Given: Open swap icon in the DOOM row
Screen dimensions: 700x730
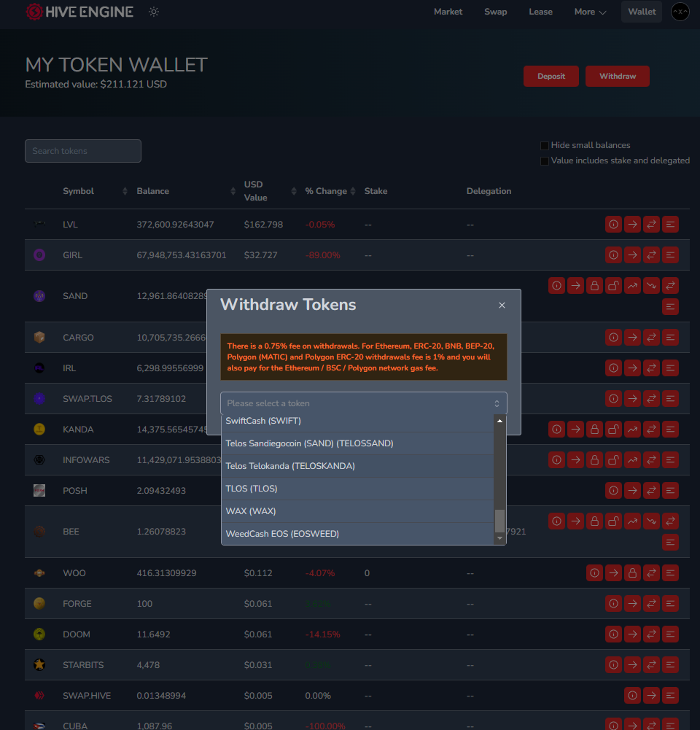Looking at the screenshot, I should click(x=652, y=634).
